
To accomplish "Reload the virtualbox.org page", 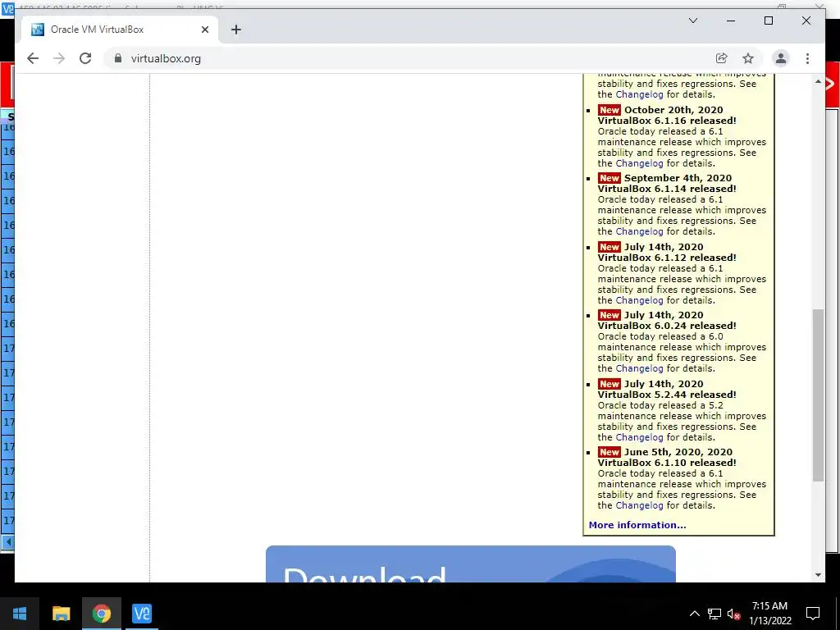I will (85, 58).
